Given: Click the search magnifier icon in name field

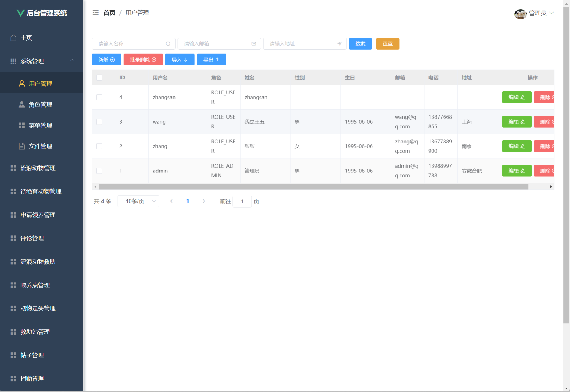Looking at the screenshot, I should coord(168,44).
